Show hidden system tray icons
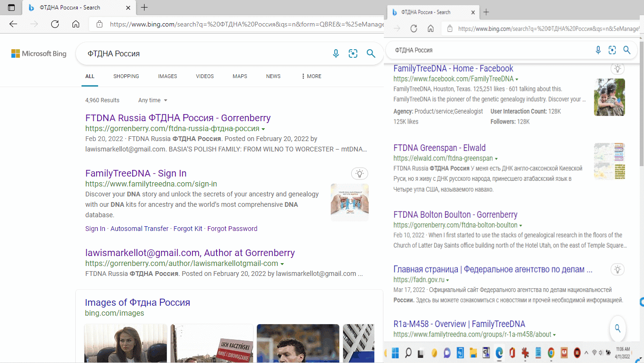The height and width of the screenshot is (363, 644). coord(587,353)
